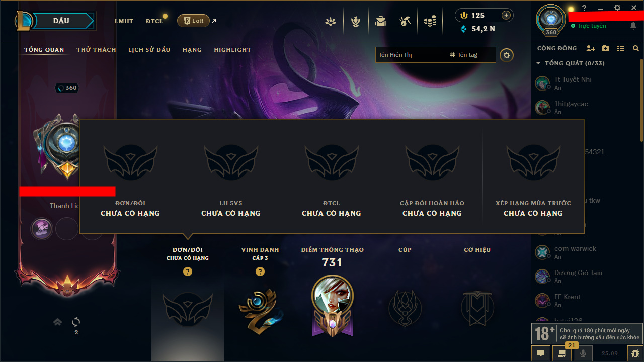Toggle the microphone mute button
This screenshot has height=362, width=644.
click(x=583, y=353)
